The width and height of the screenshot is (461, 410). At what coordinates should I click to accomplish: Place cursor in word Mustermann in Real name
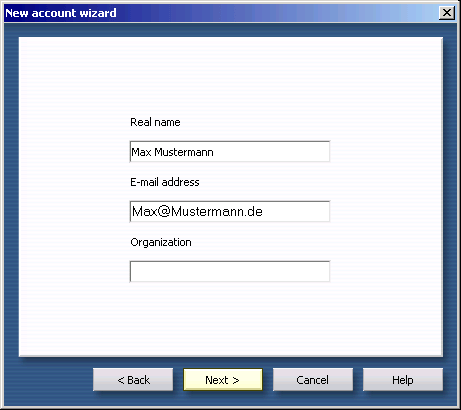pos(184,152)
